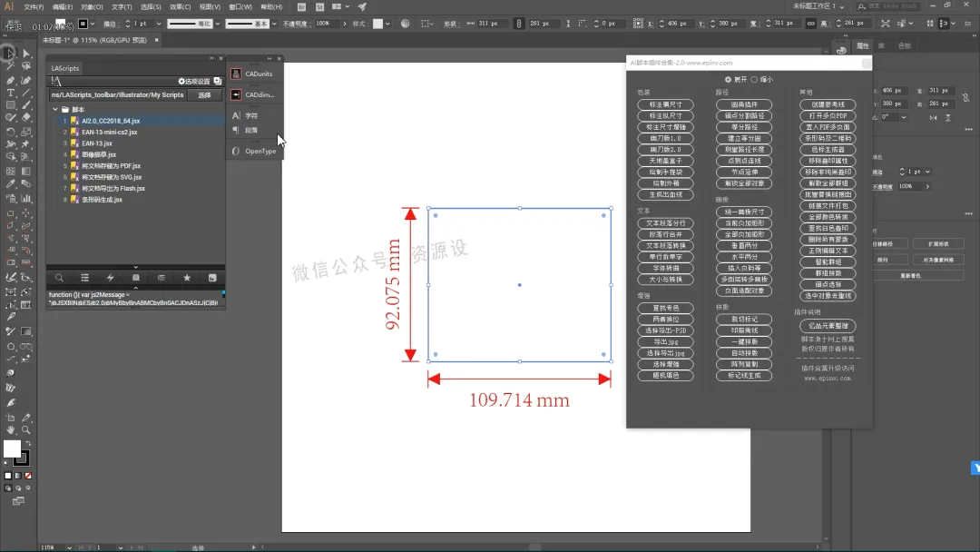Select the 缩小 radio button in plugin panel
Viewport: 980px width, 552px height.
[x=754, y=79]
